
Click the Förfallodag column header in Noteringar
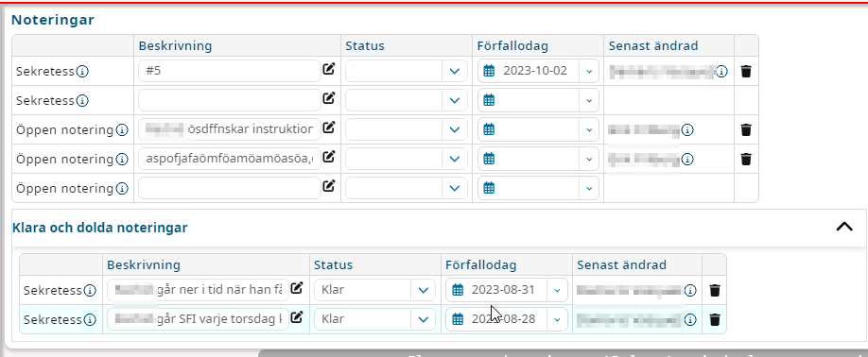coord(512,46)
